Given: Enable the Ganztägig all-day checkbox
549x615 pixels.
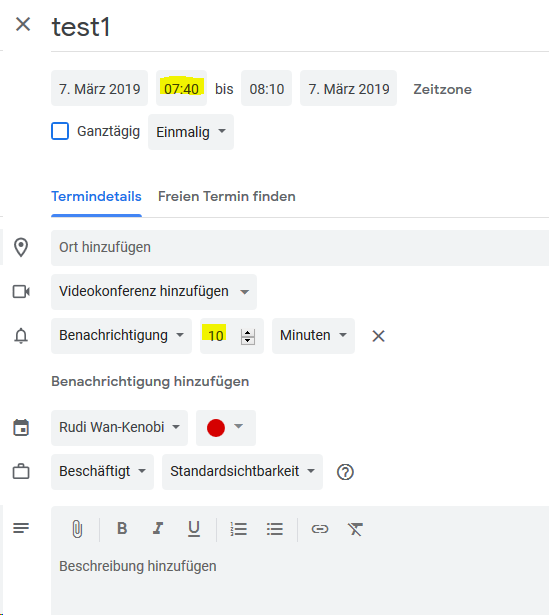Looking at the screenshot, I should pos(60,131).
